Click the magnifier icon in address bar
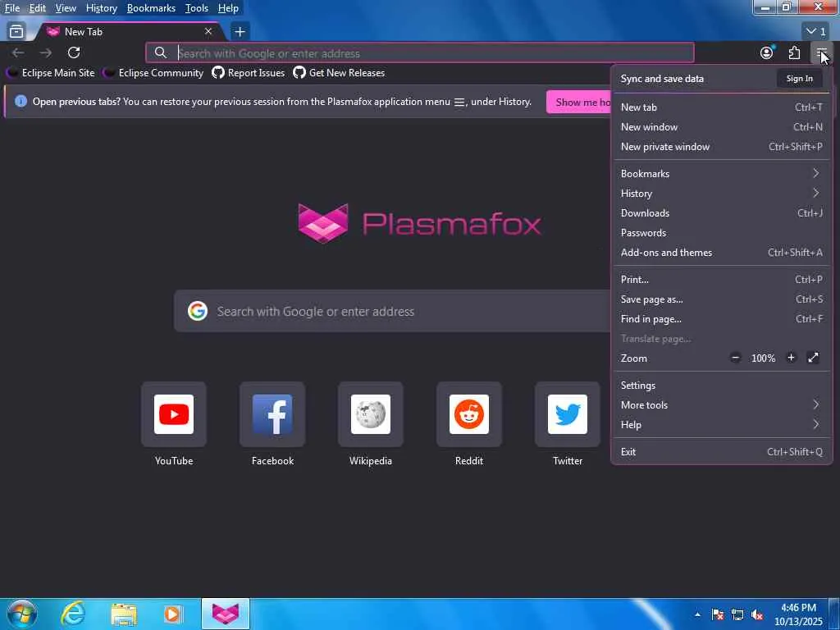 tap(160, 52)
